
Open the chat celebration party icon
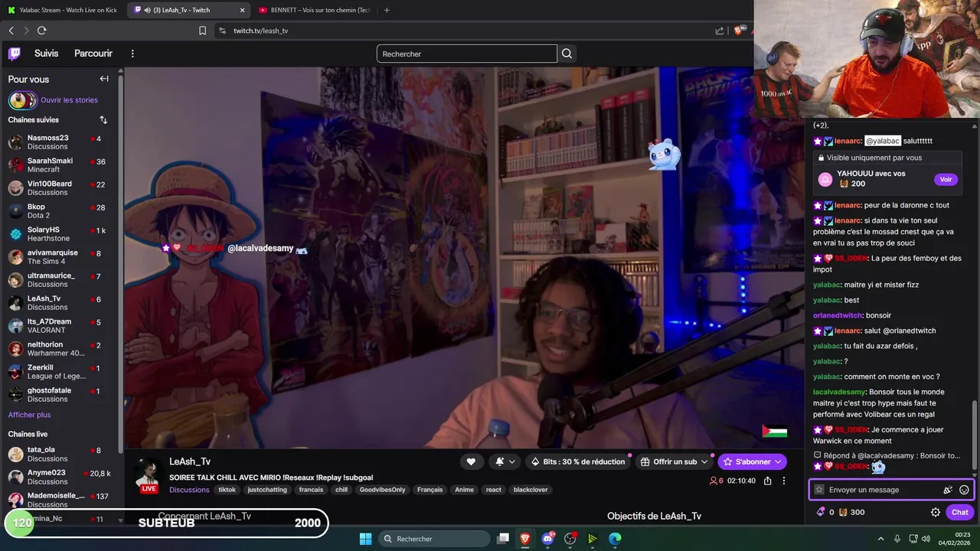(x=948, y=490)
